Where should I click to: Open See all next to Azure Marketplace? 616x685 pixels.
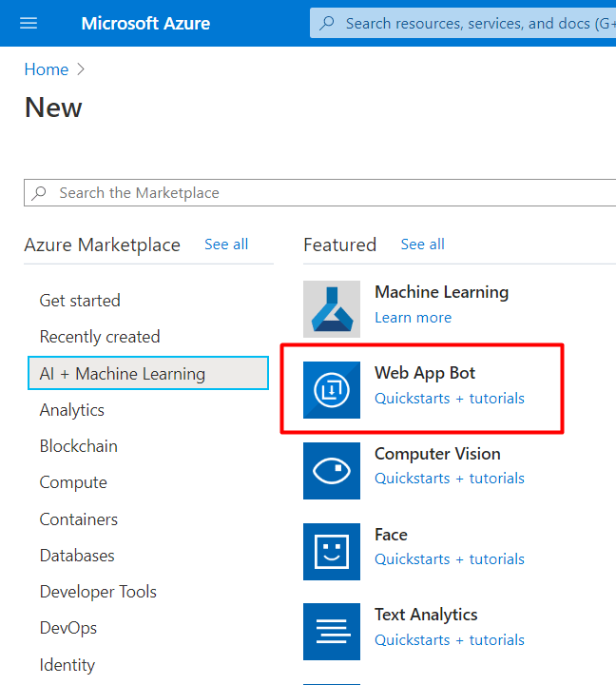click(x=226, y=245)
